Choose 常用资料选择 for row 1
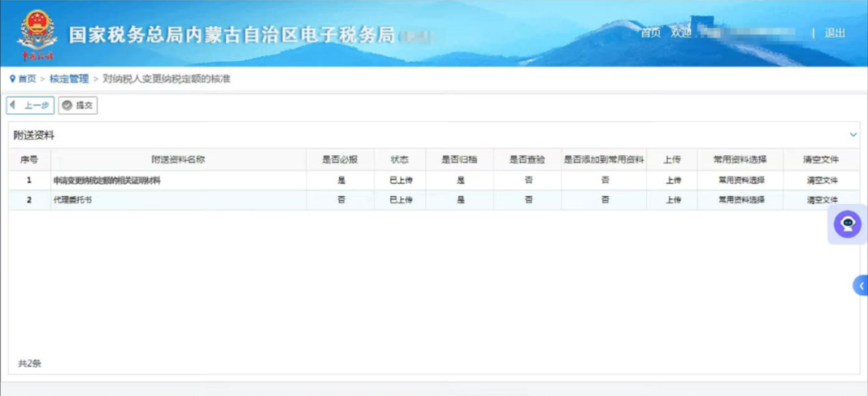 click(x=741, y=180)
